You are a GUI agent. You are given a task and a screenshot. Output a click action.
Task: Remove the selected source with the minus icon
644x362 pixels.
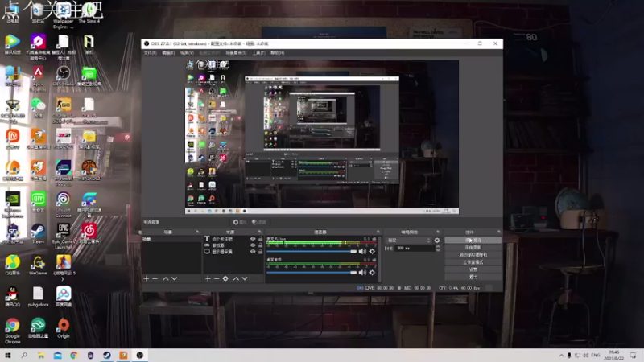[x=217, y=278]
